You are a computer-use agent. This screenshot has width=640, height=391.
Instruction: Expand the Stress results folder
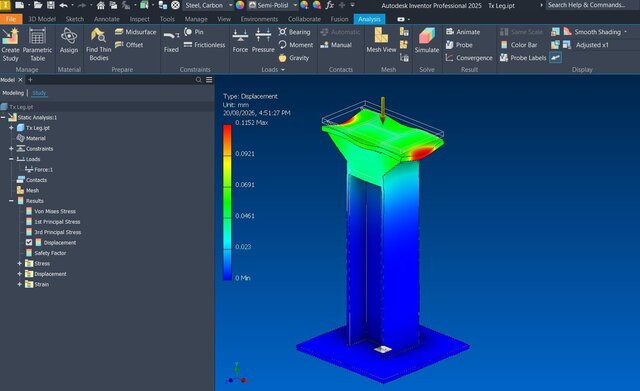pos(20,263)
